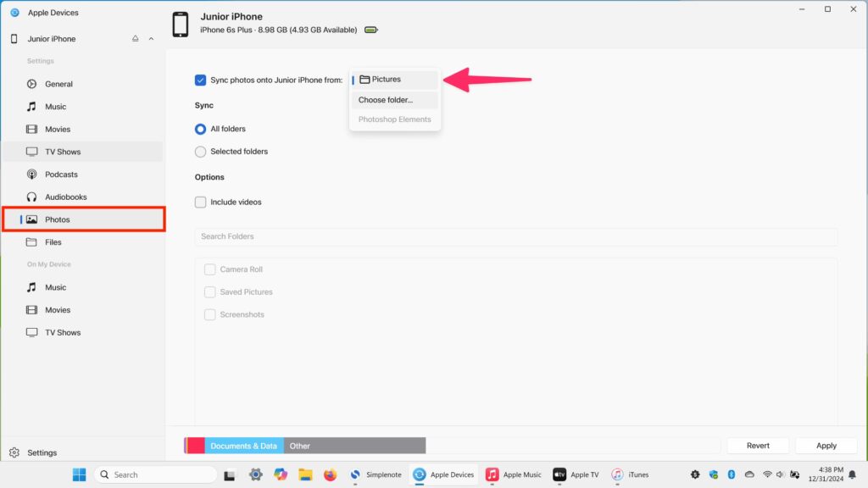Screen dimensions: 868x488
Task: Enable the Include videos checkbox
Action: 201,202
